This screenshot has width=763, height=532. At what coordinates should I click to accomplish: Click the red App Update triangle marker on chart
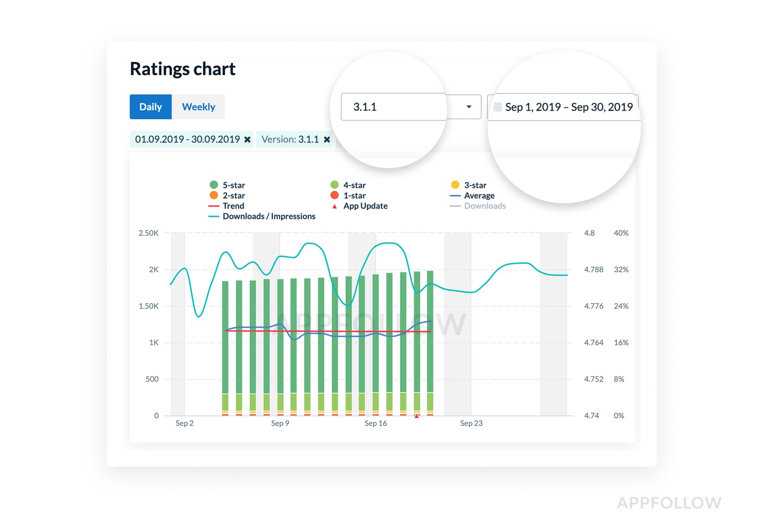[x=417, y=416]
